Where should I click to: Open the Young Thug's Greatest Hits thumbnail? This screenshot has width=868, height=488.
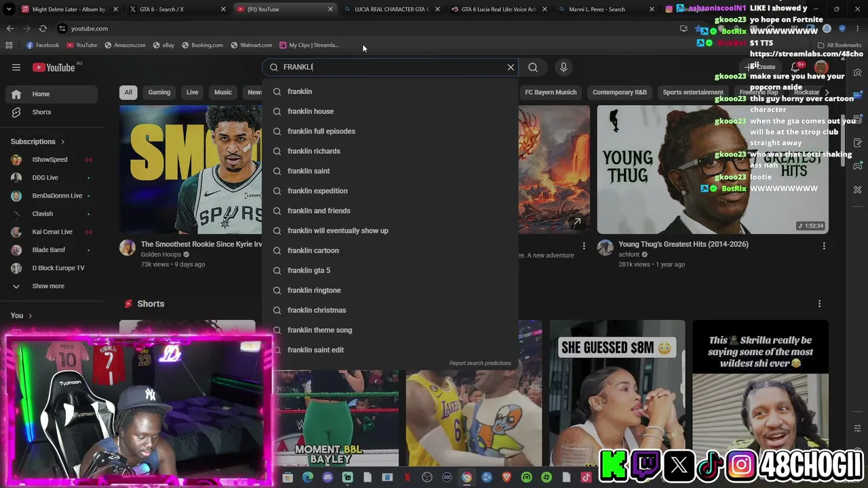pyautogui.click(x=713, y=169)
